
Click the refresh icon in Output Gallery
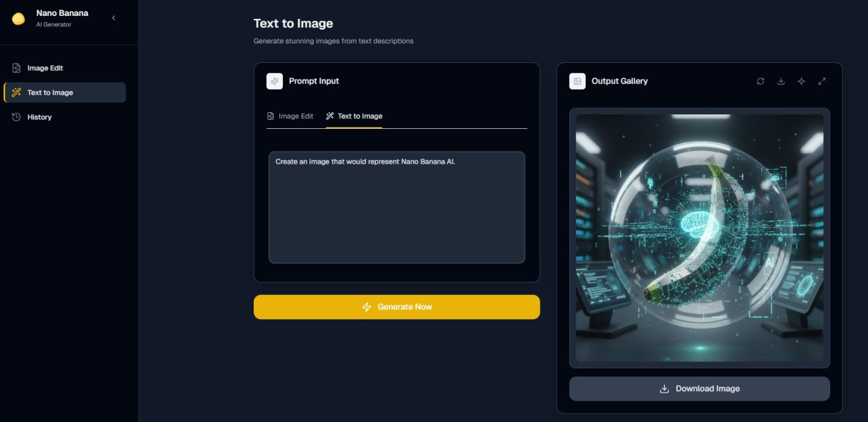coord(760,81)
